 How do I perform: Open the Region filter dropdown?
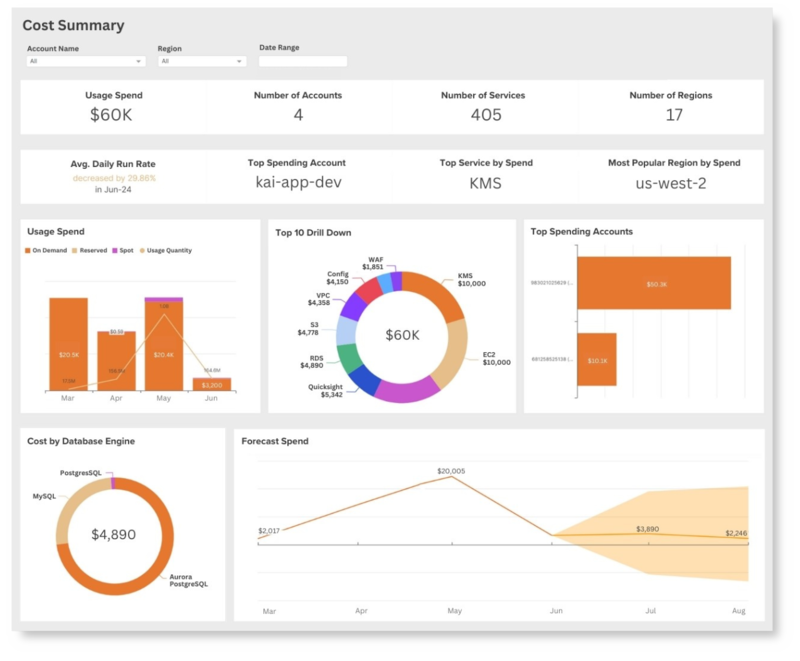click(200, 62)
